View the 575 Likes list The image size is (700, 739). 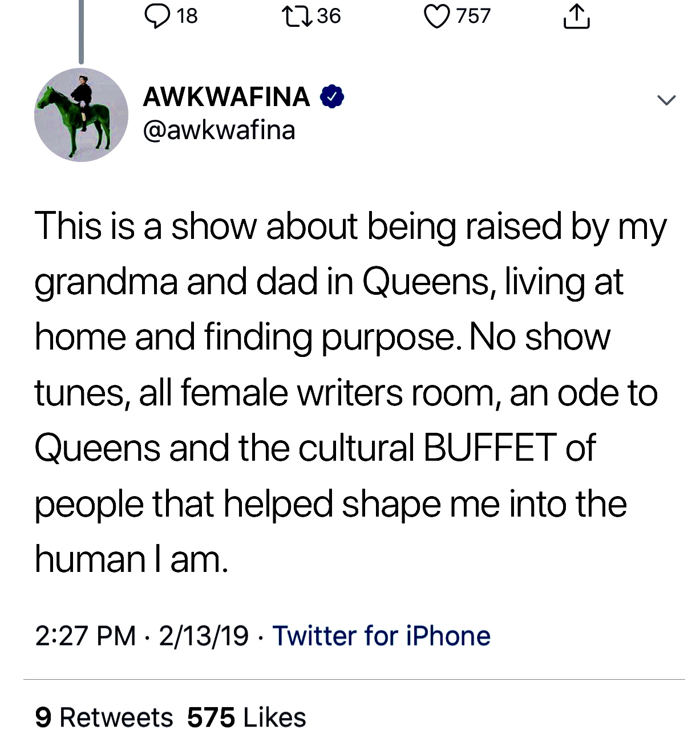246,717
